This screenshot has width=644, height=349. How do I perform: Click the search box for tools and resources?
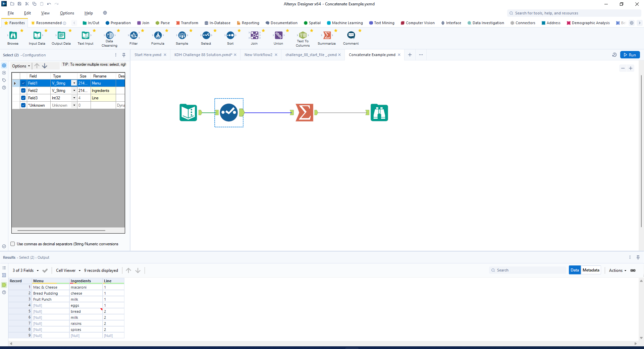coord(574,13)
